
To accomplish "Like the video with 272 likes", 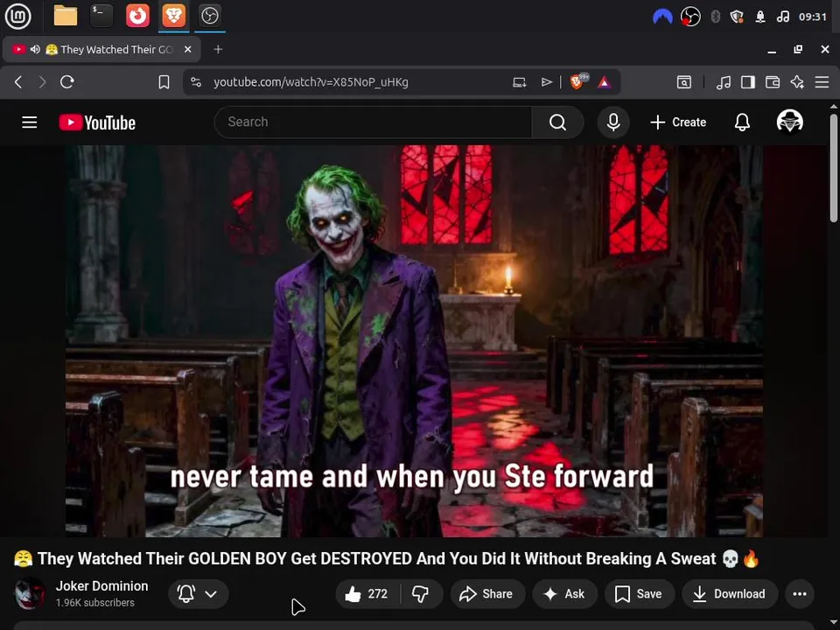I will click(x=367, y=593).
